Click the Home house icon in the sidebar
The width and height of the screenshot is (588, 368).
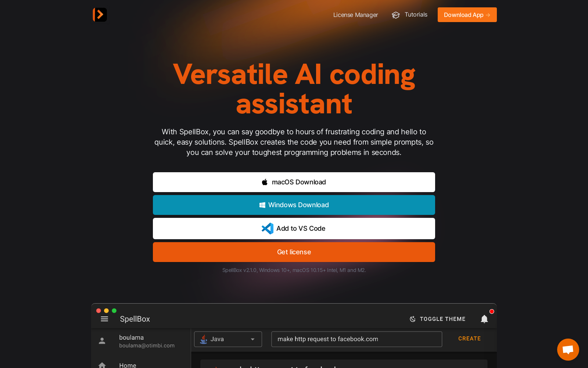(102, 365)
